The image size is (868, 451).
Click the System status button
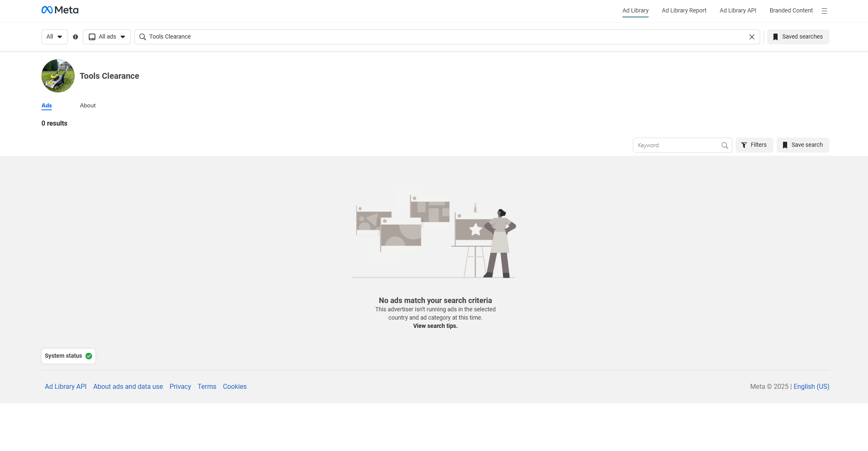pyautogui.click(x=68, y=356)
